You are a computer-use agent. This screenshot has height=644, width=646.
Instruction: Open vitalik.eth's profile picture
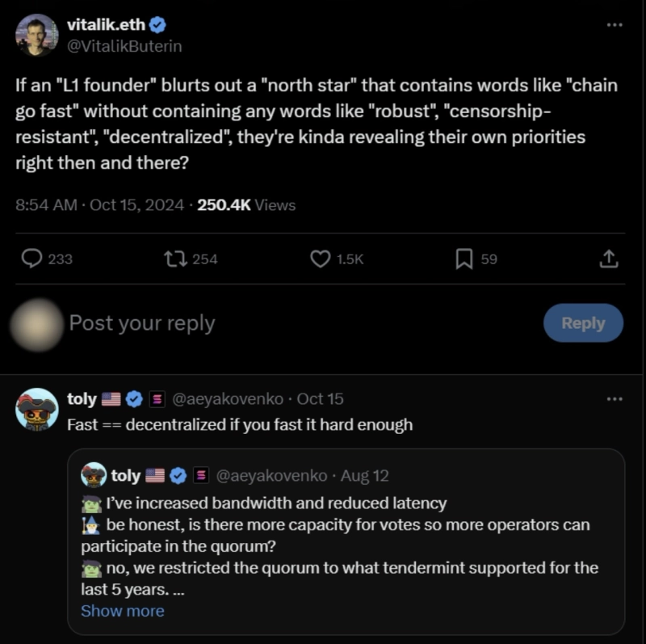coord(36,35)
